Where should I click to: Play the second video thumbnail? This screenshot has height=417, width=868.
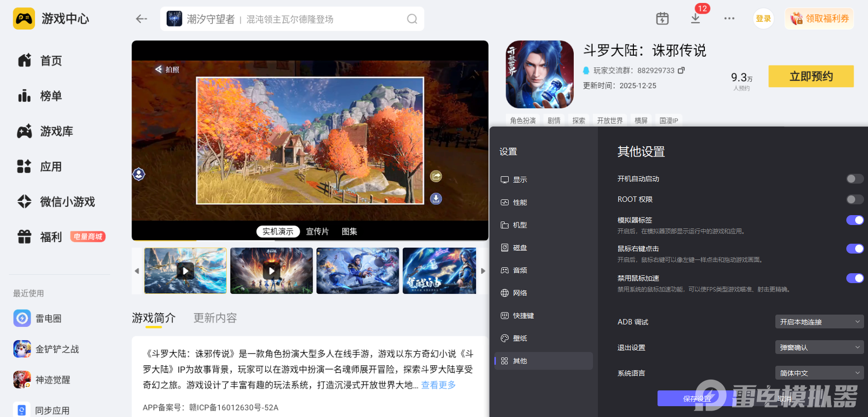(x=272, y=271)
